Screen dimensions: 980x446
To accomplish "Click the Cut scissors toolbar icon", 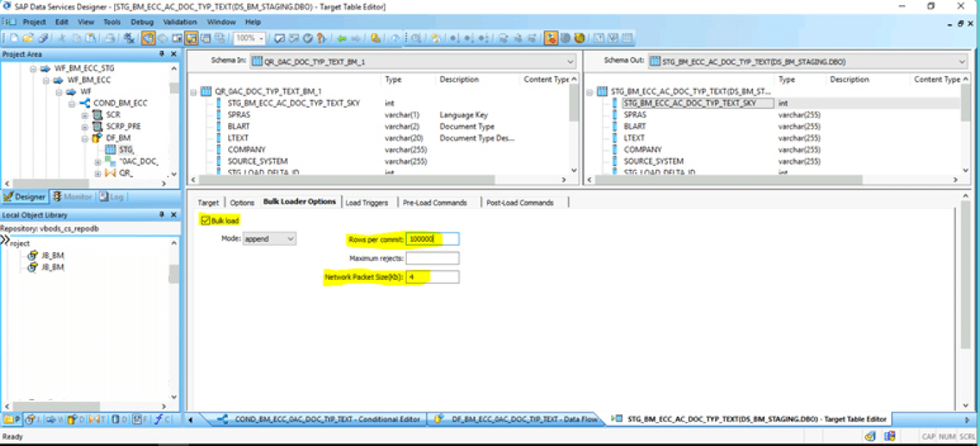I will (x=62, y=38).
